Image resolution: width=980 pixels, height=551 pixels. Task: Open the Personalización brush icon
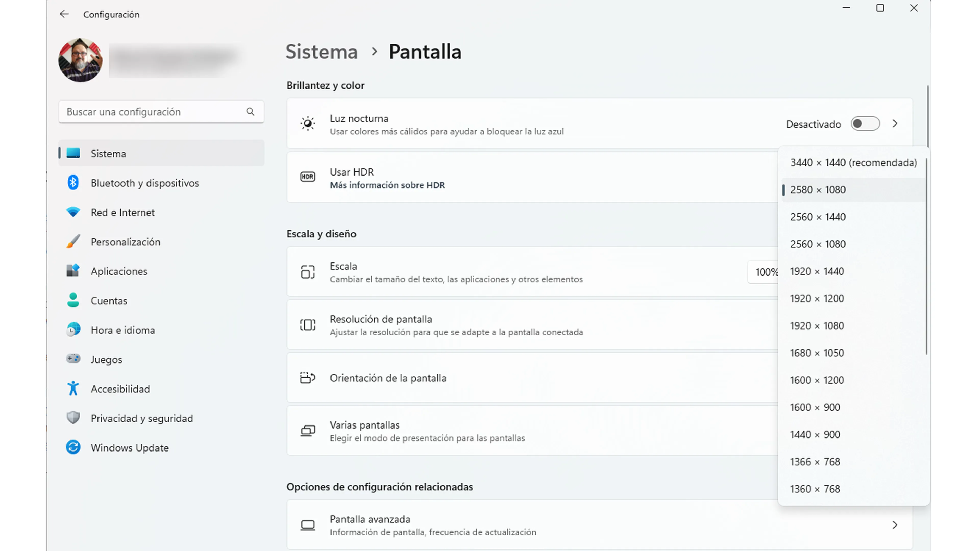point(73,242)
